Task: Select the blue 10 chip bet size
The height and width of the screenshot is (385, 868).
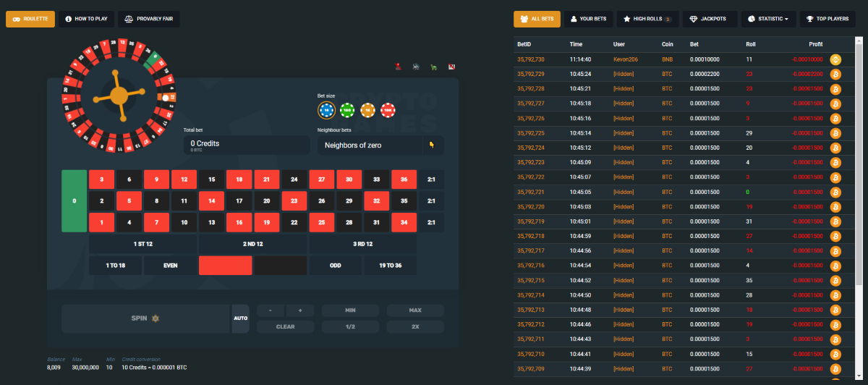Action: pos(326,110)
